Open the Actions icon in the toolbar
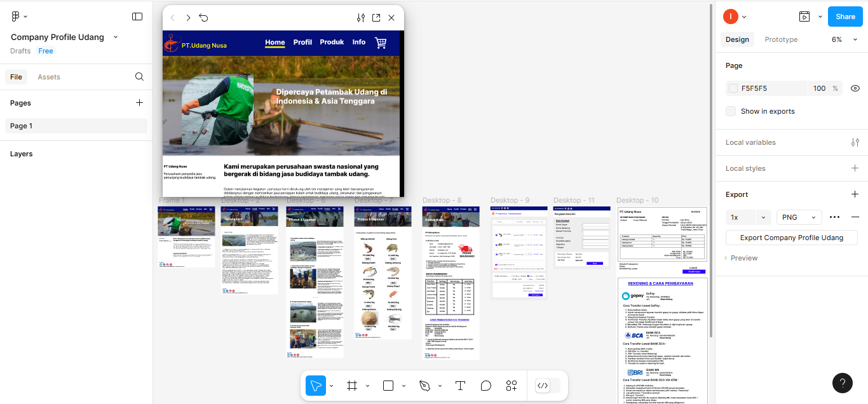Viewport: 868px width, 404px height. point(511,386)
